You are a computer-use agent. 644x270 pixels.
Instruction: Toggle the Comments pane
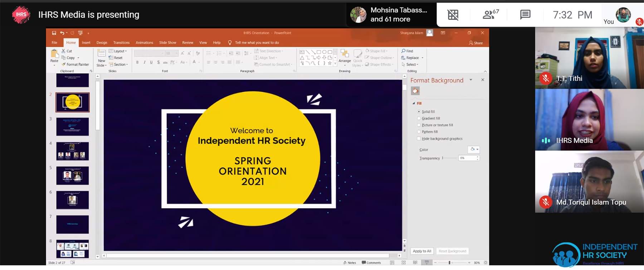coord(371,262)
